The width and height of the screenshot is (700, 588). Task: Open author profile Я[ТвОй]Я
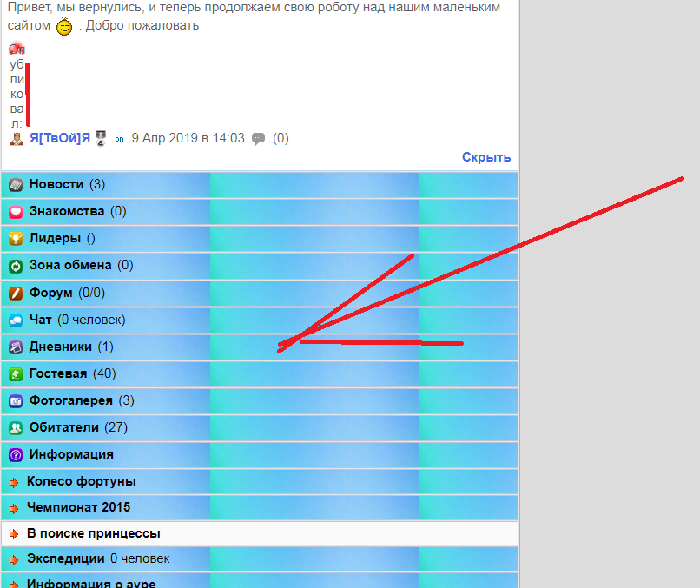59,138
